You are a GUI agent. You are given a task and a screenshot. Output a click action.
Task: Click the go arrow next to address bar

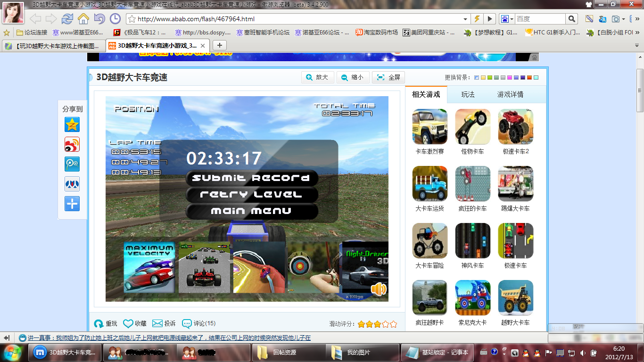[490, 19]
